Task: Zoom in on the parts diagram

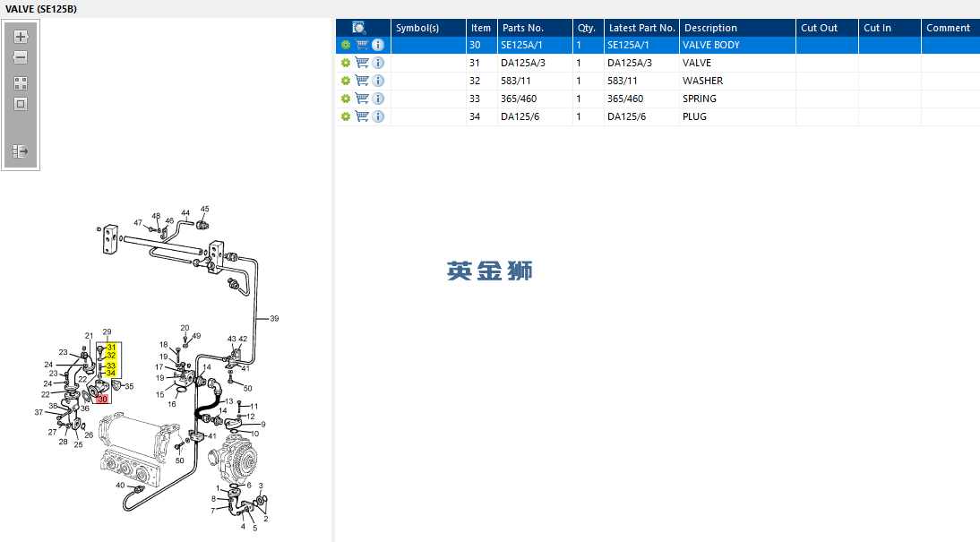Action: pos(21,36)
